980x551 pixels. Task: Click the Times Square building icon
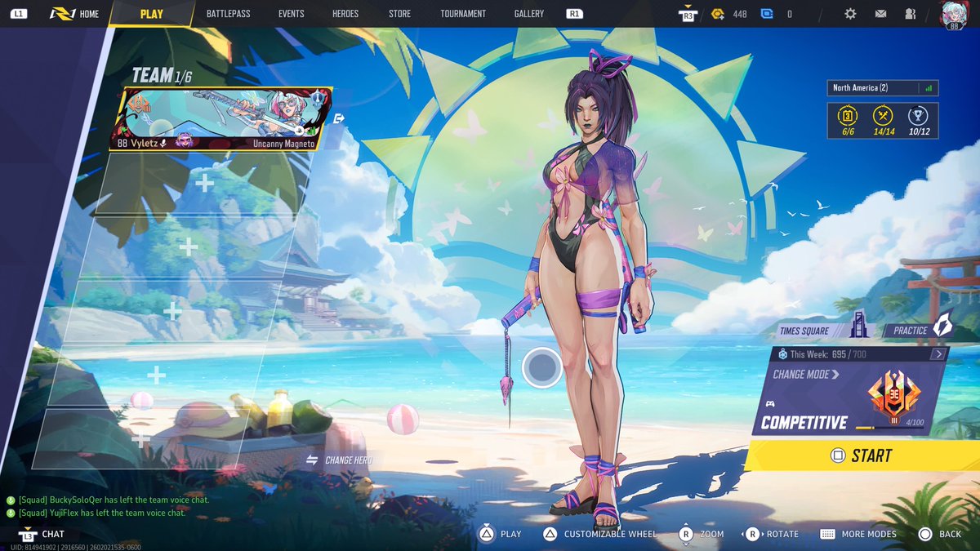[858, 326]
